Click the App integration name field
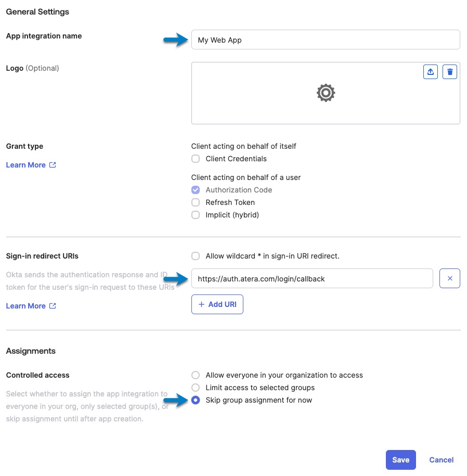Screen dimensions: 467x476 (x=326, y=40)
